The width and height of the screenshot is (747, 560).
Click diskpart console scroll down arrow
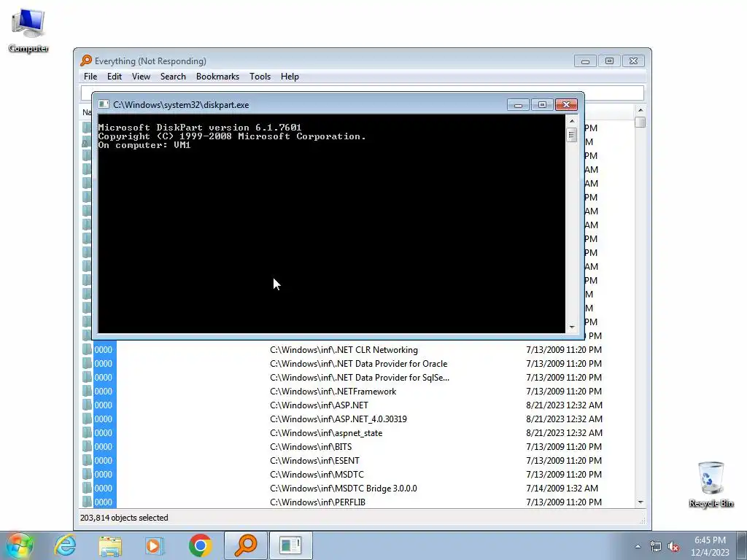(x=572, y=327)
